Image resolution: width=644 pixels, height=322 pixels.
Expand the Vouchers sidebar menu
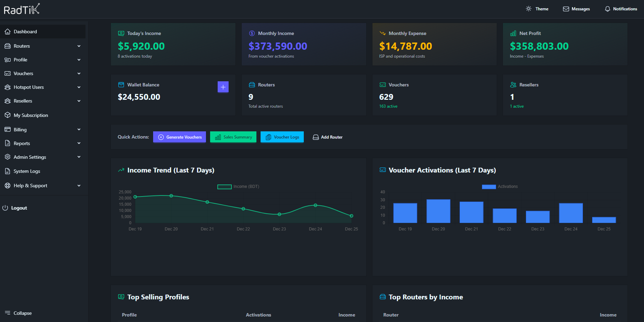click(43, 73)
